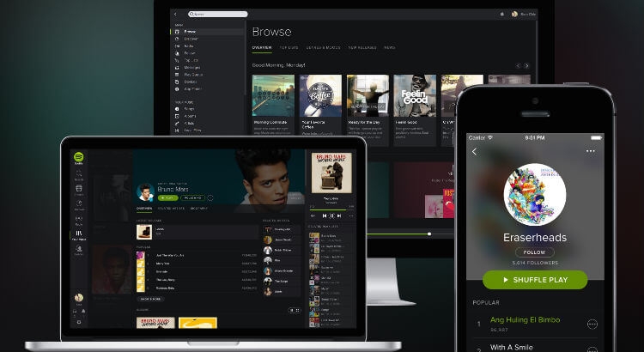Switch to the Overview tab on Browse page
The height and width of the screenshot is (352, 644).
click(x=262, y=47)
